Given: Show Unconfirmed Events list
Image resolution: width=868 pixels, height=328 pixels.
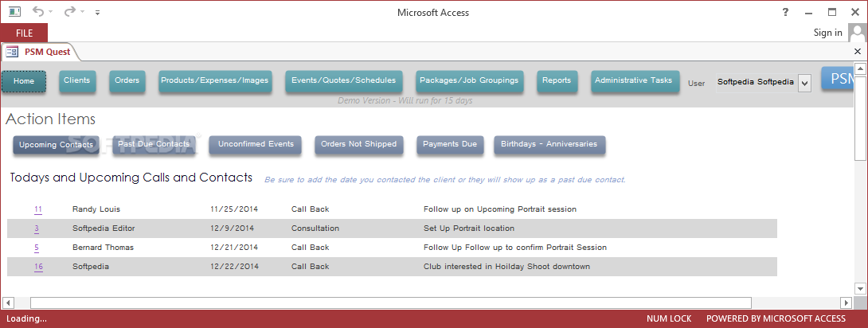Looking at the screenshot, I should tap(256, 144).
